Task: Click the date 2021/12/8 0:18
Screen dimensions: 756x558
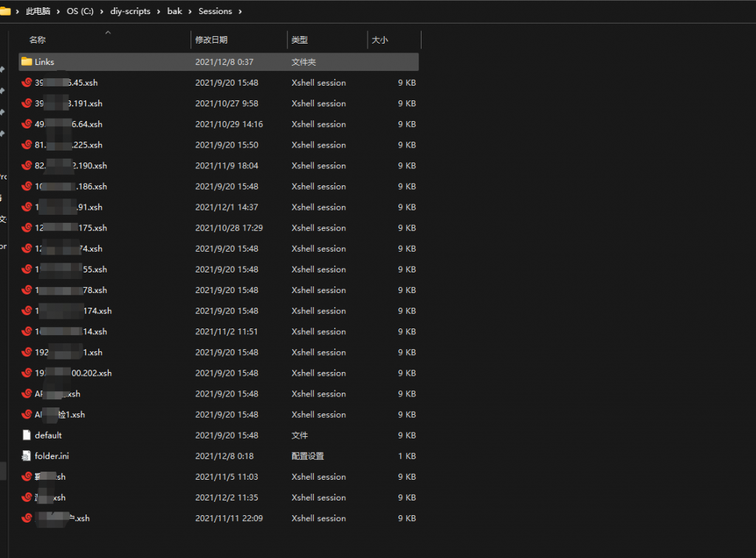Action: [224, 456]
